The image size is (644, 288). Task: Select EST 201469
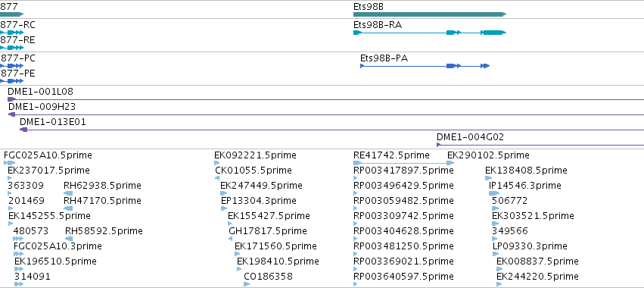(x=26, y=201)
